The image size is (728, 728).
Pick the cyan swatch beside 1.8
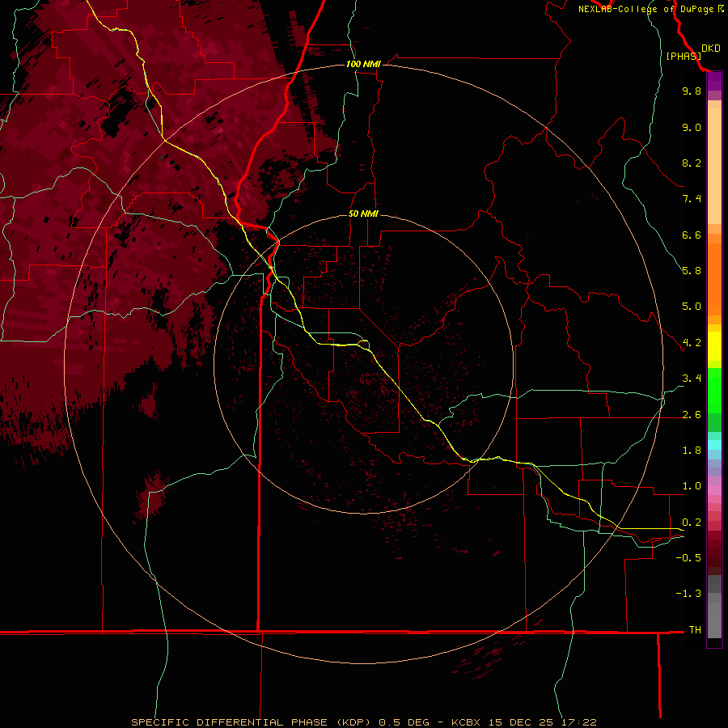click(714, 445)
